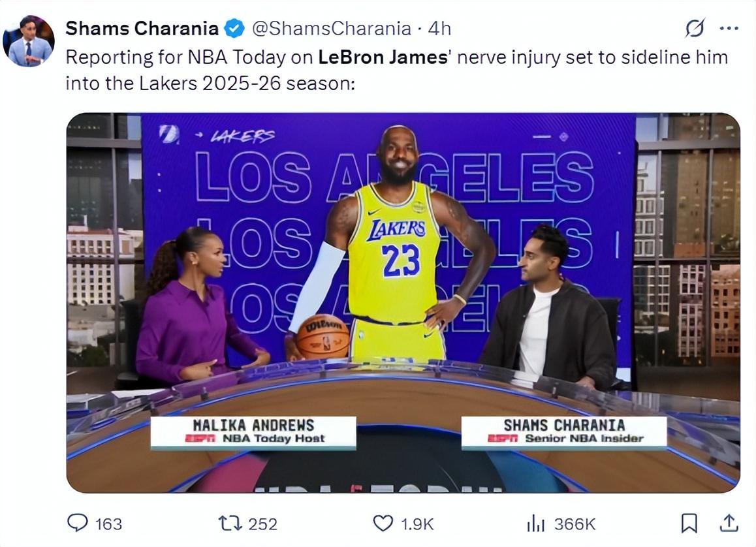The height and width of the screenshot is (547, 756).
Task: Open Shams Charania's profile avatar
Action: (x=28, y=41)
